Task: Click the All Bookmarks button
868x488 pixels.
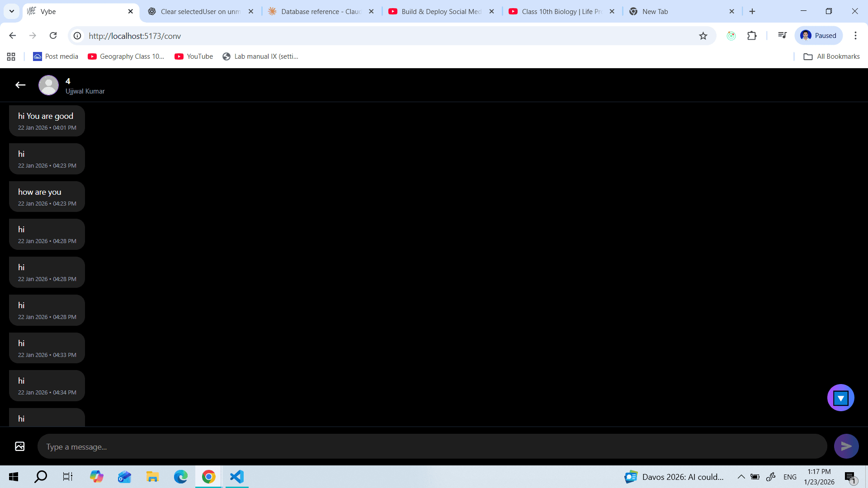Action: click(x=831, y=56)
